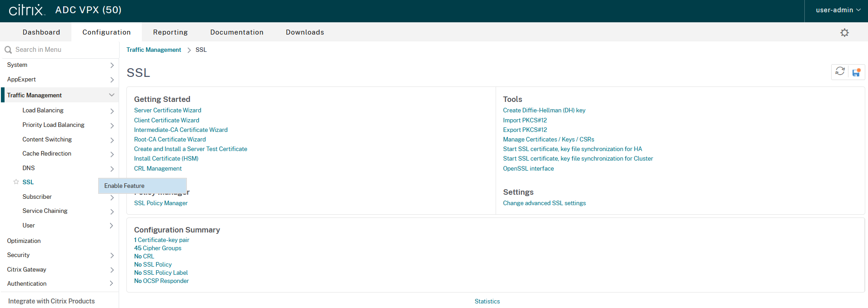Screen dimensions: 868x308
Task: Expand the Priority Load Balancing chevron
Action: [x=112, y=126]
